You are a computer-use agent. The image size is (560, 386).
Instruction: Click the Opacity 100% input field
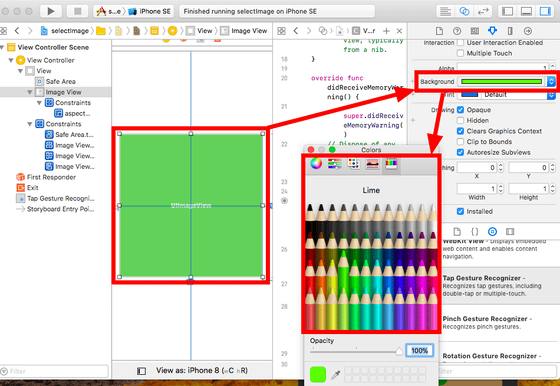click(420, 351)
